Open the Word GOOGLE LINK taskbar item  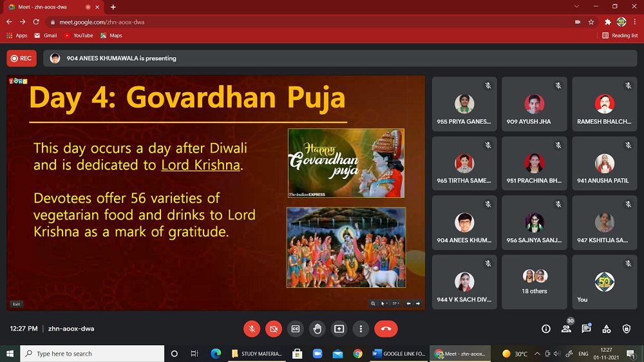pos(399,354)
